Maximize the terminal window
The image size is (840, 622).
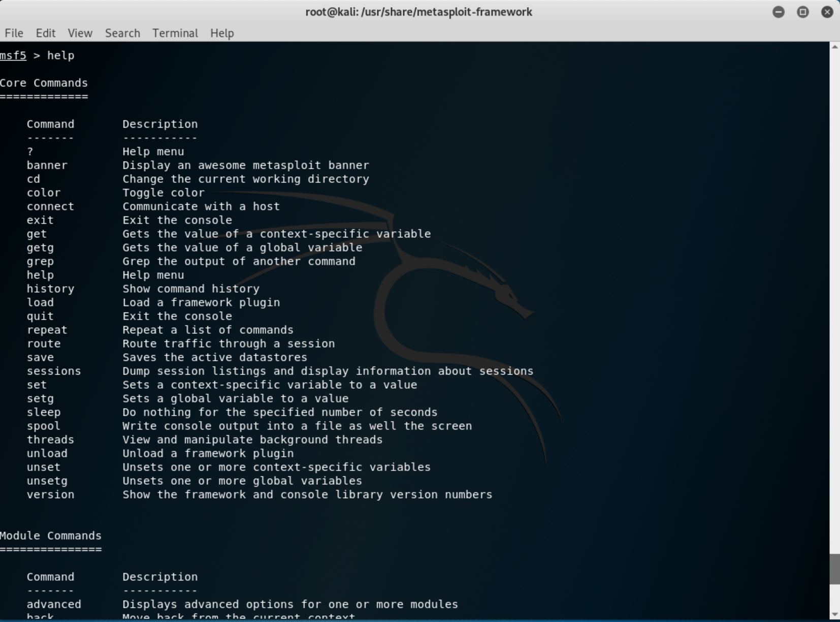(x=802, y=12)
